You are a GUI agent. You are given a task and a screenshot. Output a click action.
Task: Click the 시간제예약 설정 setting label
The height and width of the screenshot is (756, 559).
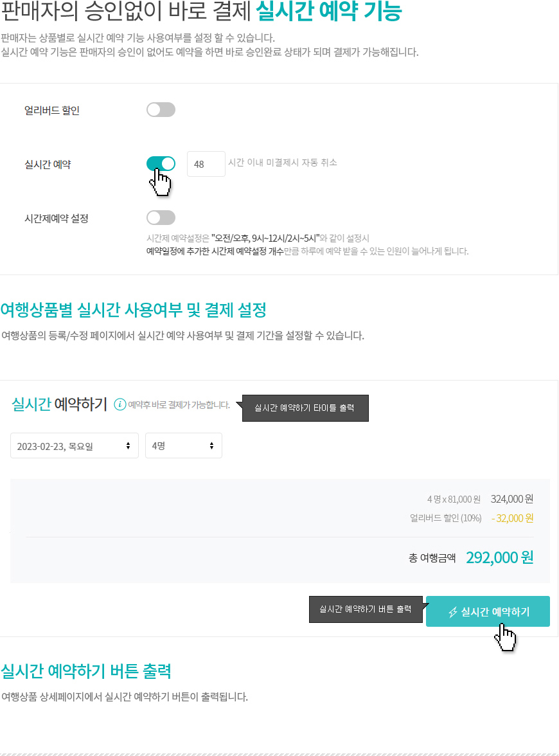click(57, 219)
